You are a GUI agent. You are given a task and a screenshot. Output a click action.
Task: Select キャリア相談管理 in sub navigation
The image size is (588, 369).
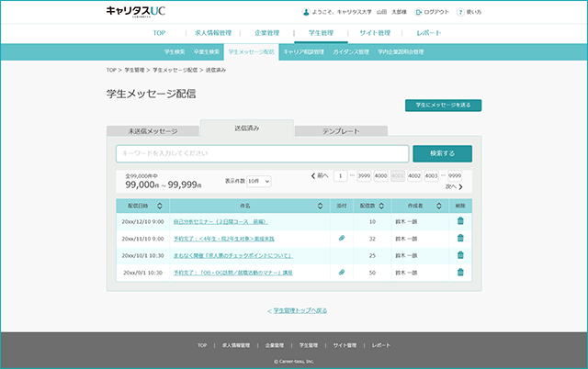[304, 52]
